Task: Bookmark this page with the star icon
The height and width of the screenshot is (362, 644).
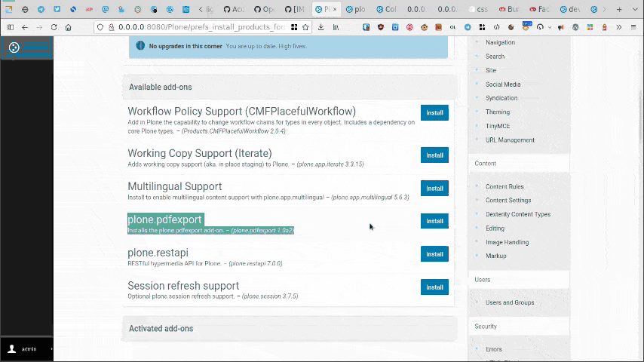Action: pyautogui.click(x=305, y=27)
